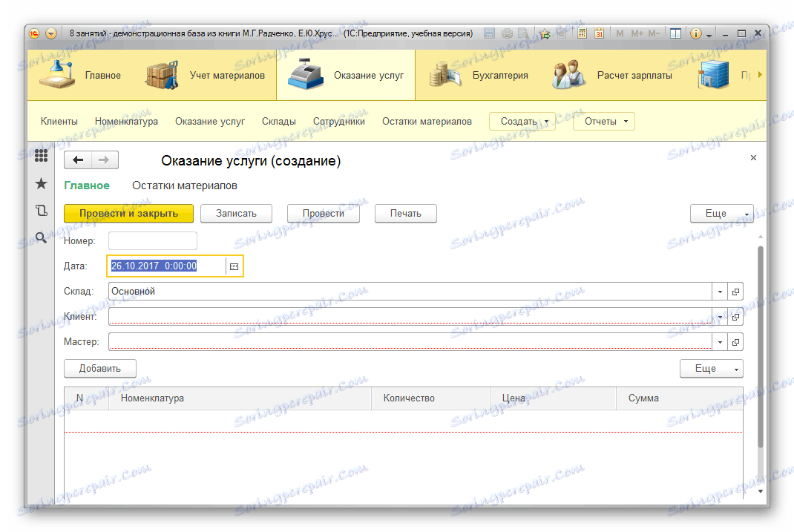The height and width of the screenshot is (532, 794).
Task: Focus the Номер input field
Action: (x=152, y=241)
